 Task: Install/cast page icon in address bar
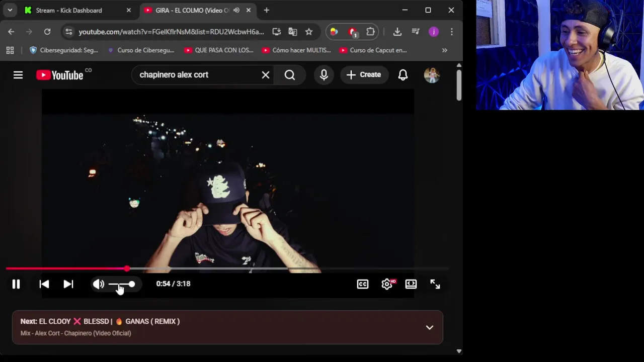click(277, 32)
